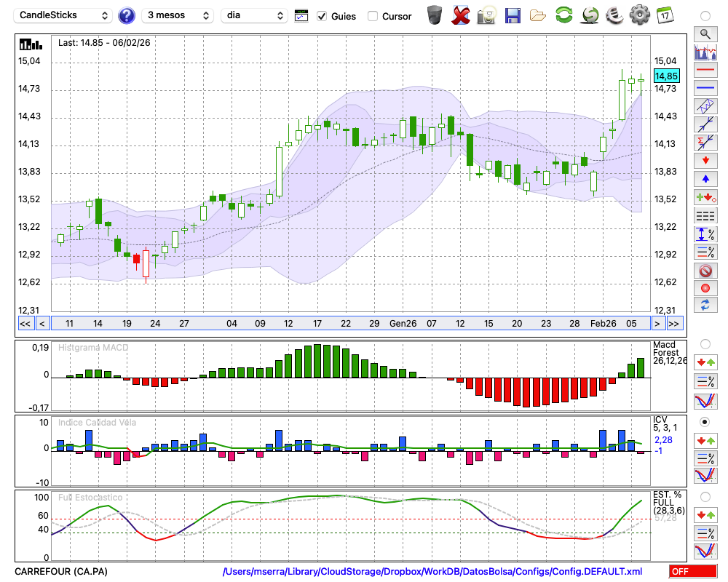728x582 pixels.
Task: Uncheck the Guies checkbox
Action: (322, 16)
